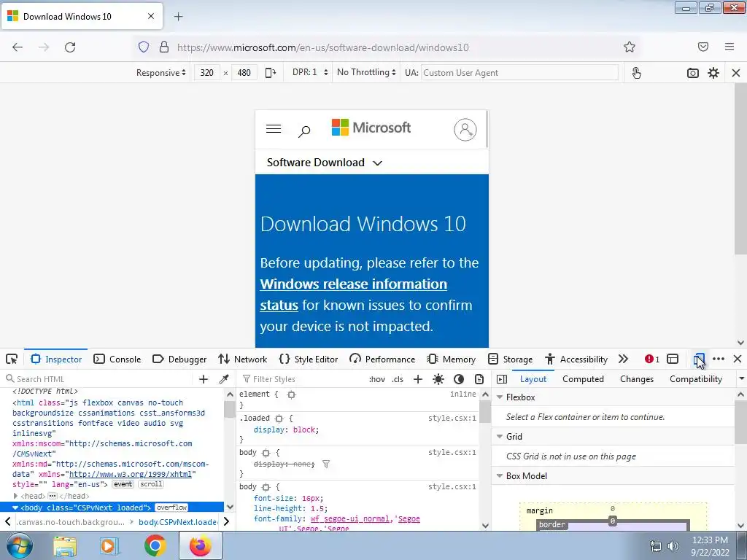747x560 pixels.
Task: Click Filter Styles input
Action: [x=301, y=379]
